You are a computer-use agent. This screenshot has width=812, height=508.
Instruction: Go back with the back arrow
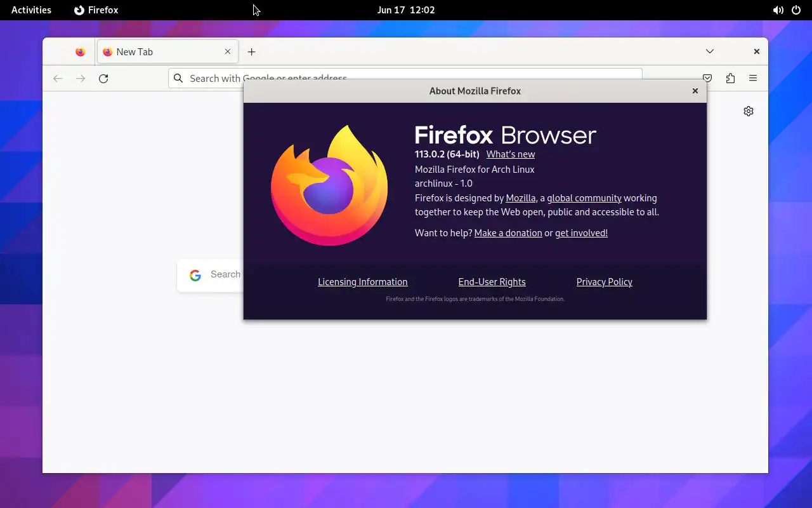(x=58, y=78)
